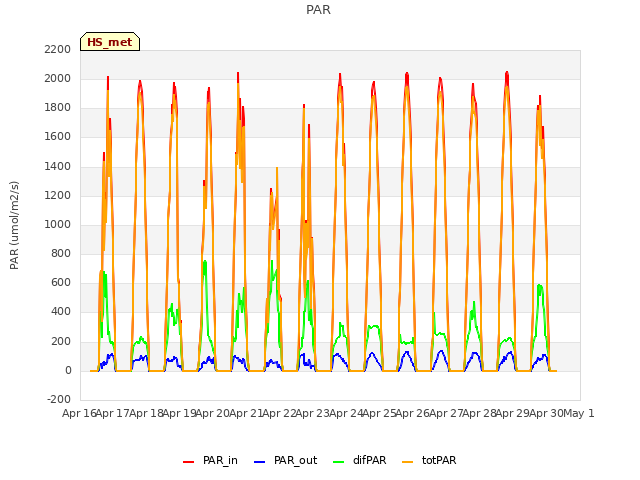Click the Apr 22 x-axis date label
Viewport: 640px width, 480px height.
point(279,413)
